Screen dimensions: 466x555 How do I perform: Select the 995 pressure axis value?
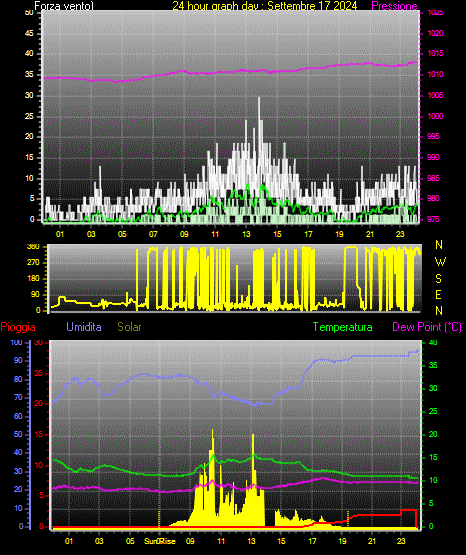pyautogui.click(x=433, y=136)
